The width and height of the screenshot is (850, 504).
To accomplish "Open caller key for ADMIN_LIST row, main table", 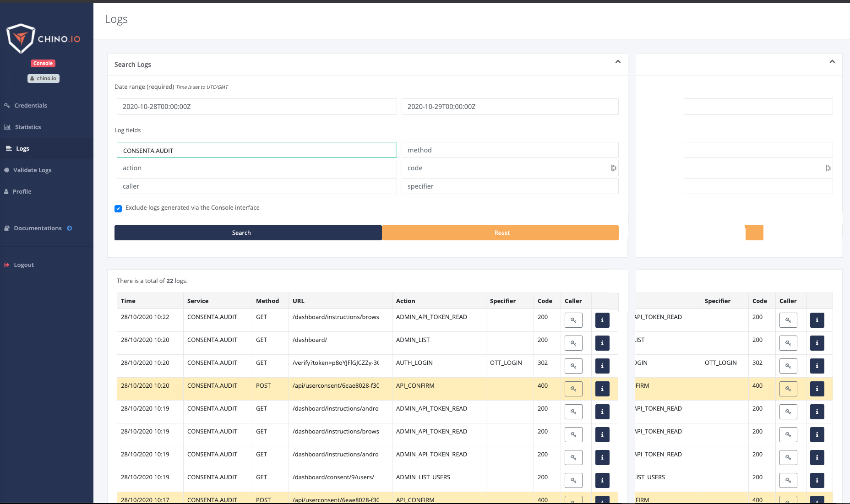I will tap(573, 343).
